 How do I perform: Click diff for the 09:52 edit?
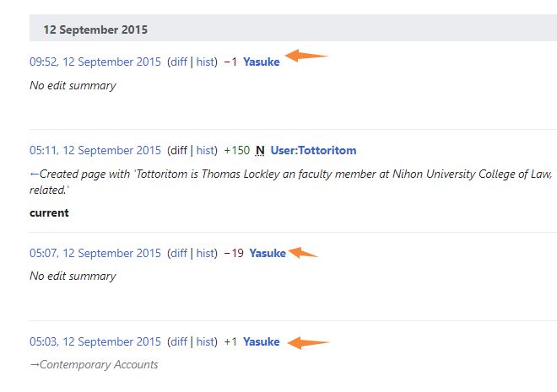point(178,62)
